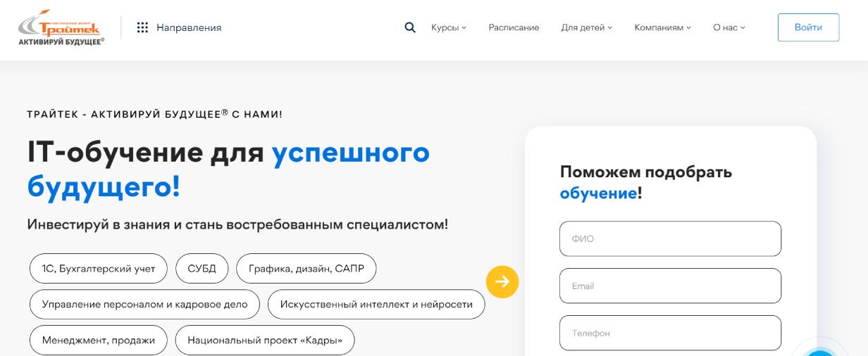Click the yellow arrow button
Viewport: 868px width, 356px height.
502,281
